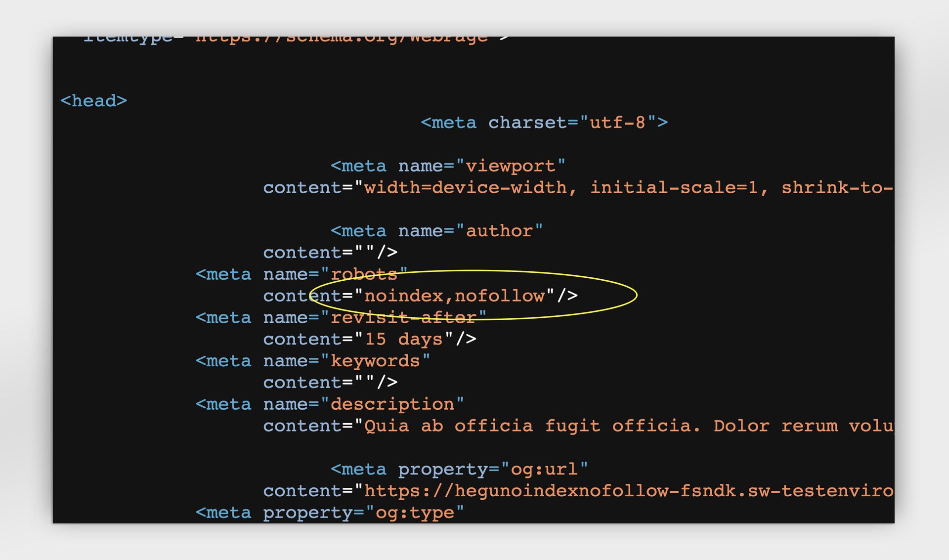Click the content="15 days" line

370,340
